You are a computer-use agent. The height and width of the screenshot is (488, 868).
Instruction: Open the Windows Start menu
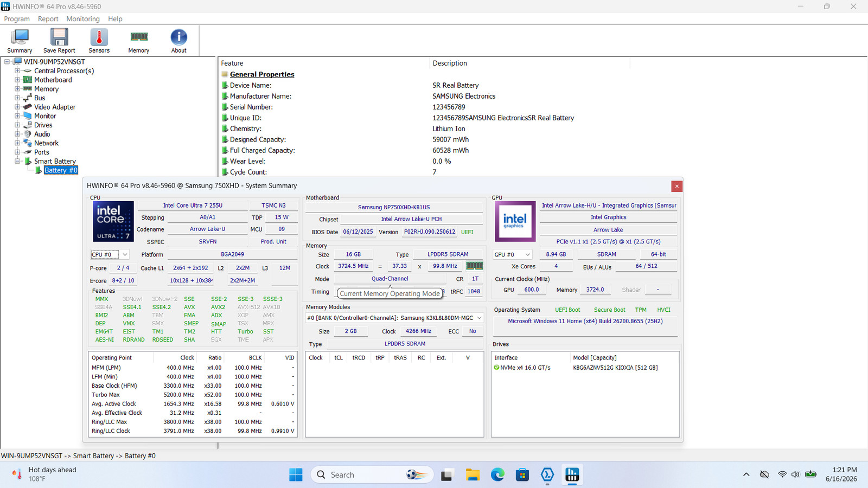[x=296, y=475]
